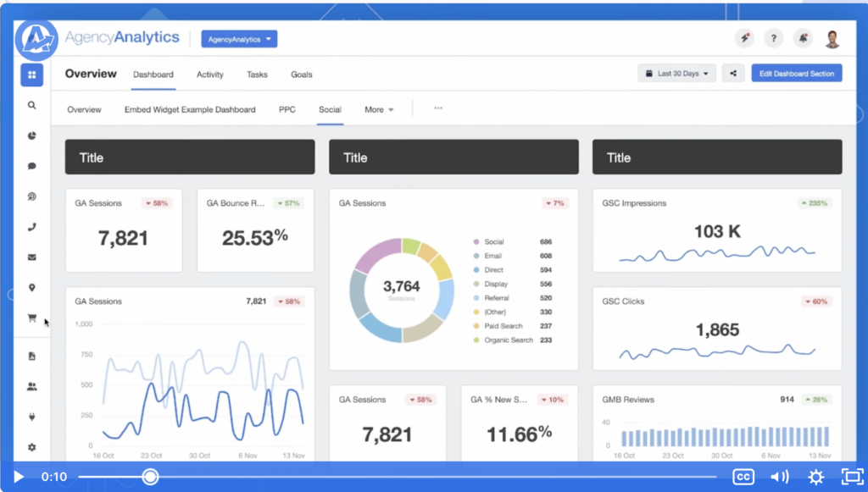Expand the Last 30 Days date dropdown
The image size is (868, 492).
click(677, 74)
